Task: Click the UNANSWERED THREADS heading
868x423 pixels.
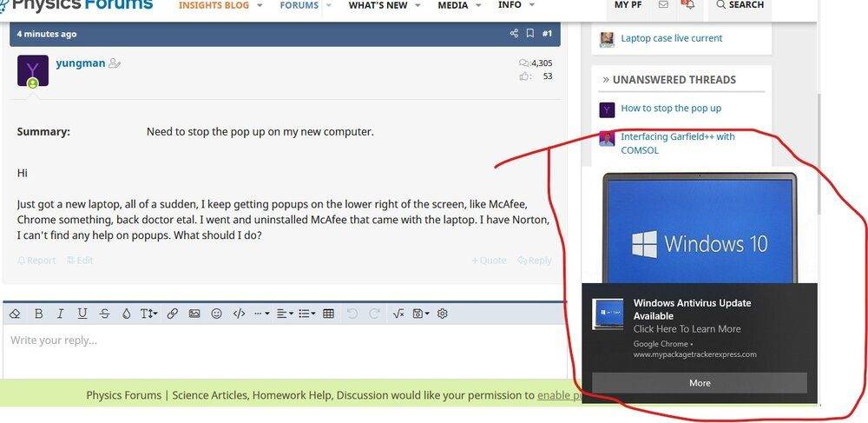Action: pyautogui.click(x=674, y=80)
